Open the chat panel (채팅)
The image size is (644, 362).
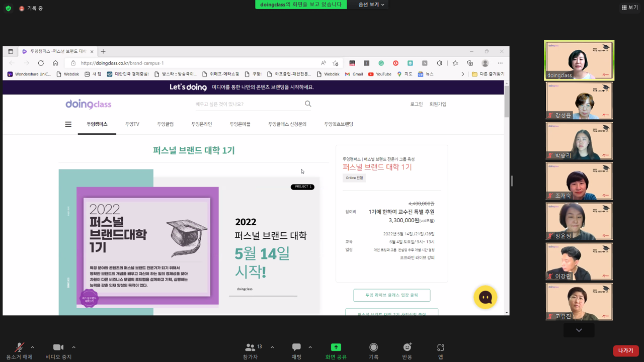tap(296, 350)
